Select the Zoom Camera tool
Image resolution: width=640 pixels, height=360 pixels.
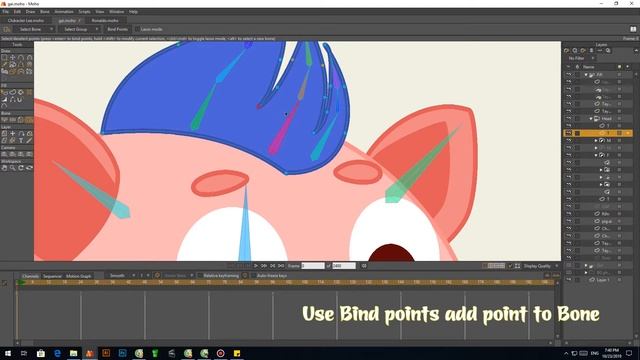point(13,154)
